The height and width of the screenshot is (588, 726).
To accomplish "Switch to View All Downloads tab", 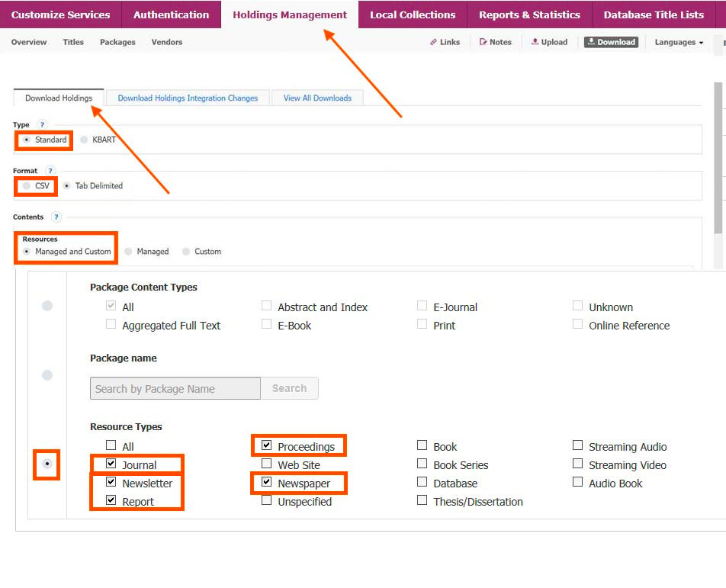I will pyautogui.click(x=317, y=98).
